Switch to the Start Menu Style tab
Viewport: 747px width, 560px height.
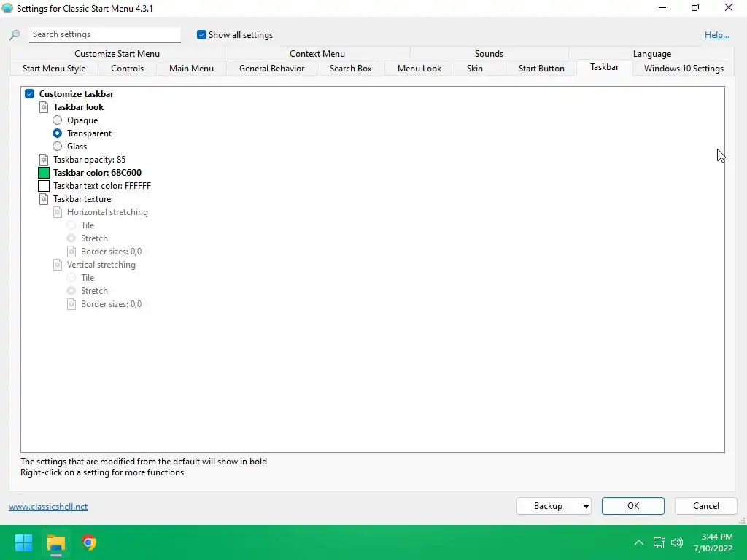pos(54,69)
